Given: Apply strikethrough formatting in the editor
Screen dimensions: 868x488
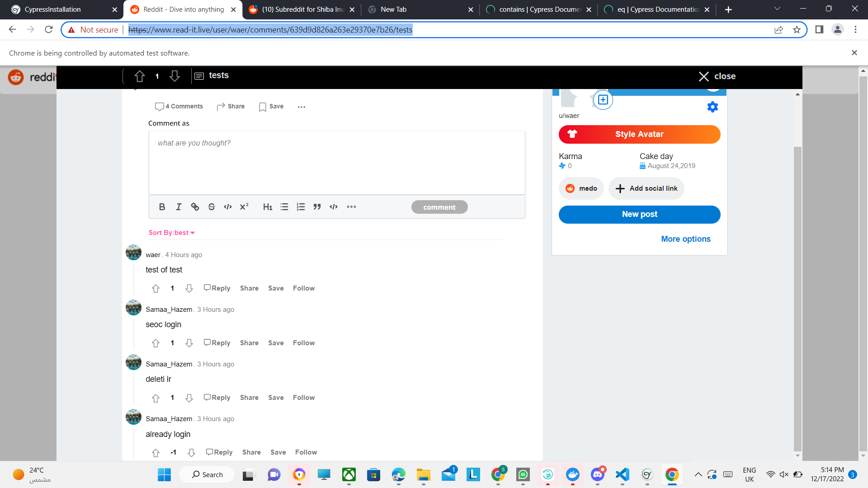Looking at the screenshot, I should point(212,207).
